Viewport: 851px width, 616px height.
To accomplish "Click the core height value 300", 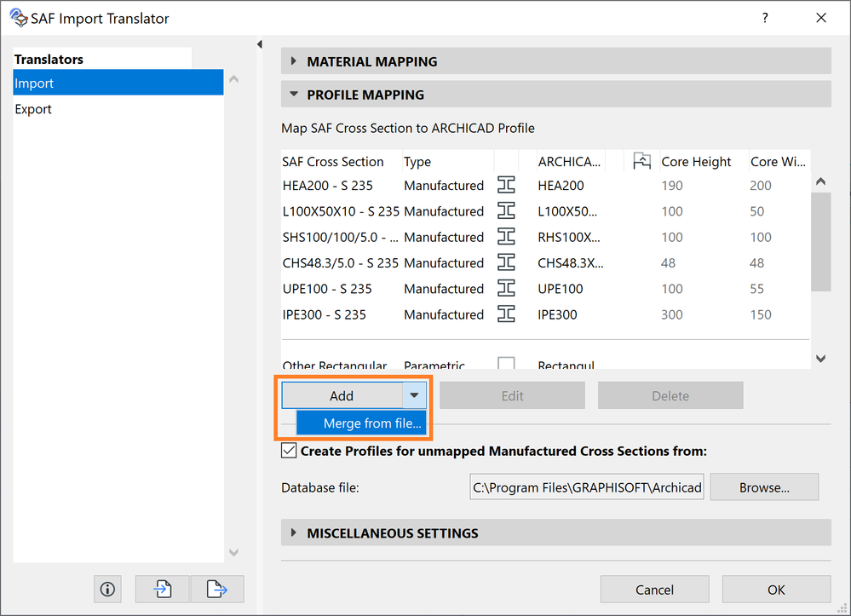I will click(672, 314).
